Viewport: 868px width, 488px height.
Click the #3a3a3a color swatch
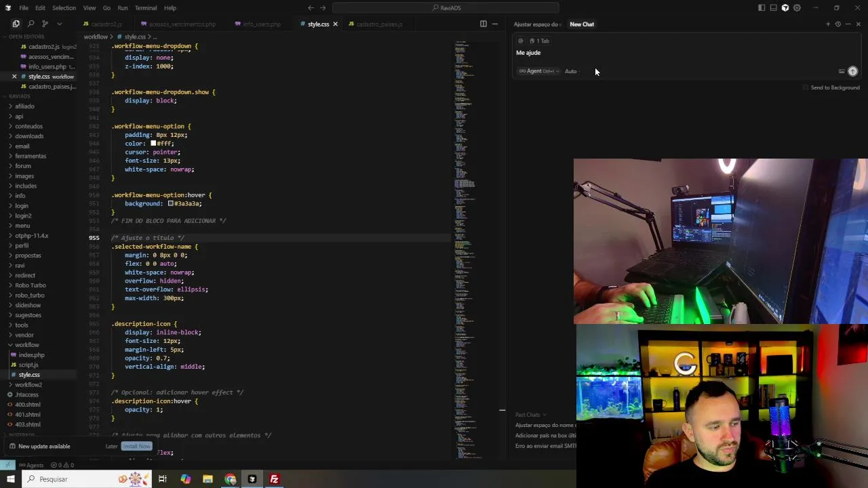171,203
